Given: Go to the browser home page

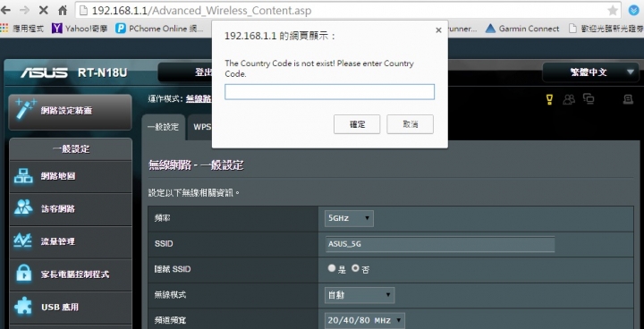Looking at the screenshot, I should coord(63,10).
